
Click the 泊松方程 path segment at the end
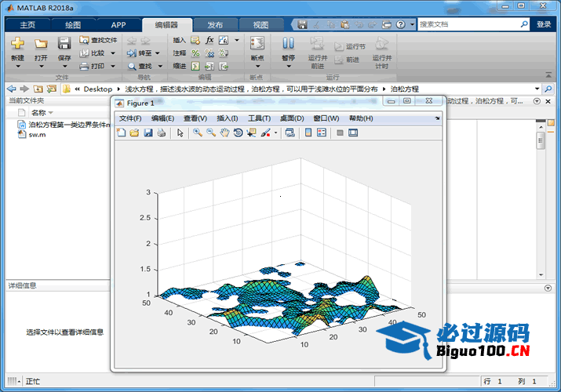404,89
